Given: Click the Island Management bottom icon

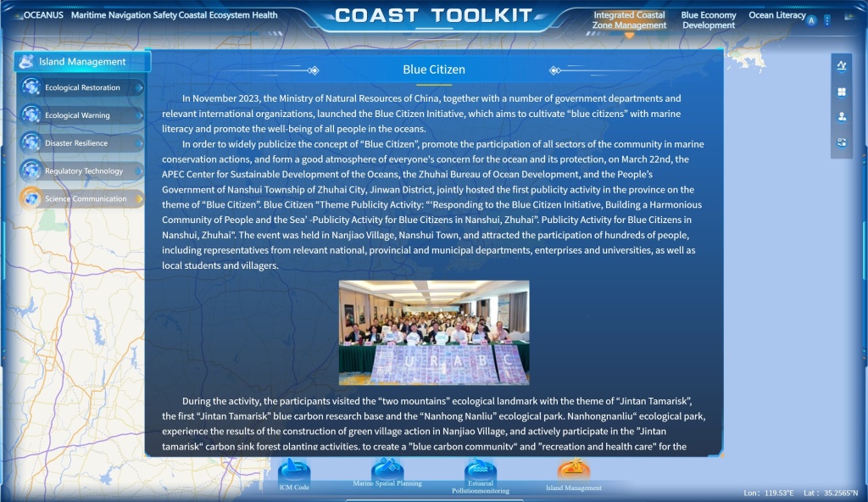Looking at the screenshot, I should pos(574,471).
